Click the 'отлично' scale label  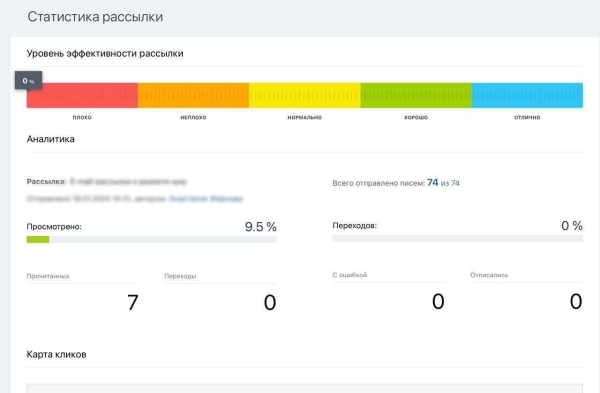click(527, 117)
